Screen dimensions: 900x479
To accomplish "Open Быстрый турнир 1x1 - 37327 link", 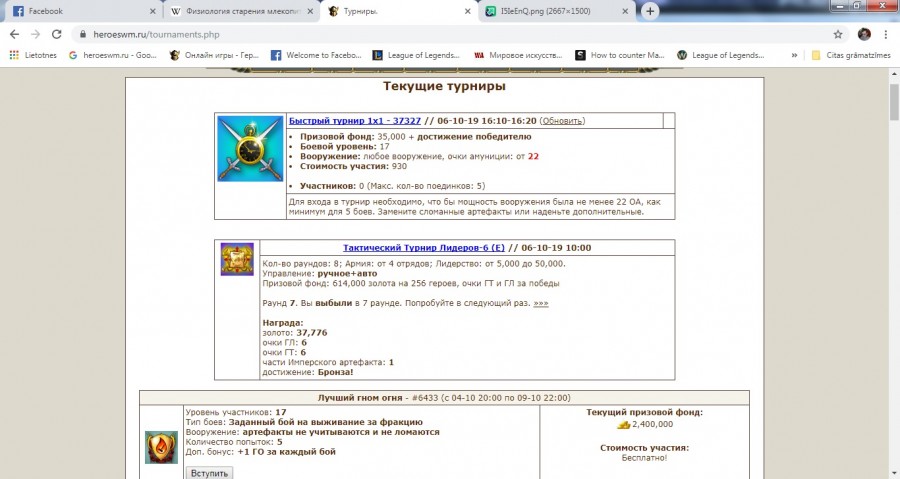I will click(x=355, y=120).
